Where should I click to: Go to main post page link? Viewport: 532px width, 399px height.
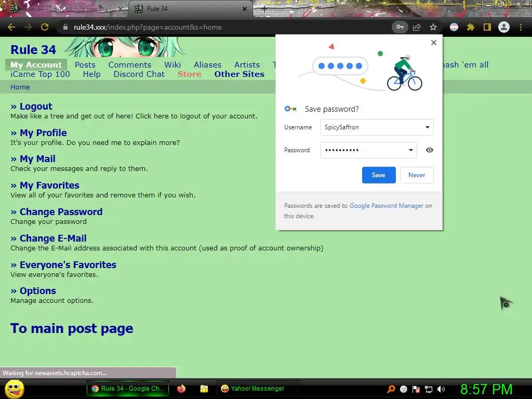pyautogui.click(x=72, y=328)
